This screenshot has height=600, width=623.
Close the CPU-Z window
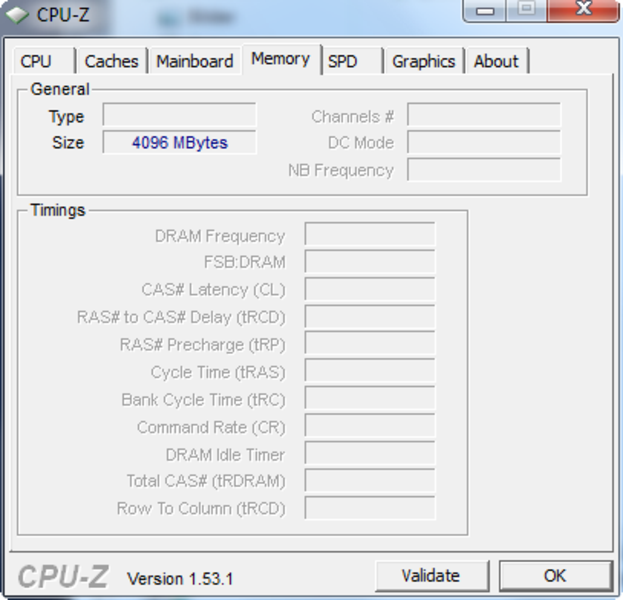pyautogui.click(x=584, y=11)
